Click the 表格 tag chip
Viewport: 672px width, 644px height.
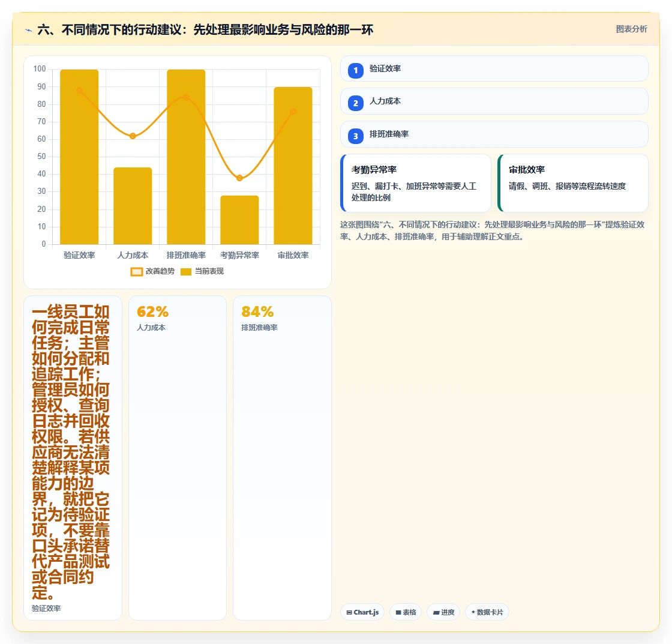tap(406, 612)
